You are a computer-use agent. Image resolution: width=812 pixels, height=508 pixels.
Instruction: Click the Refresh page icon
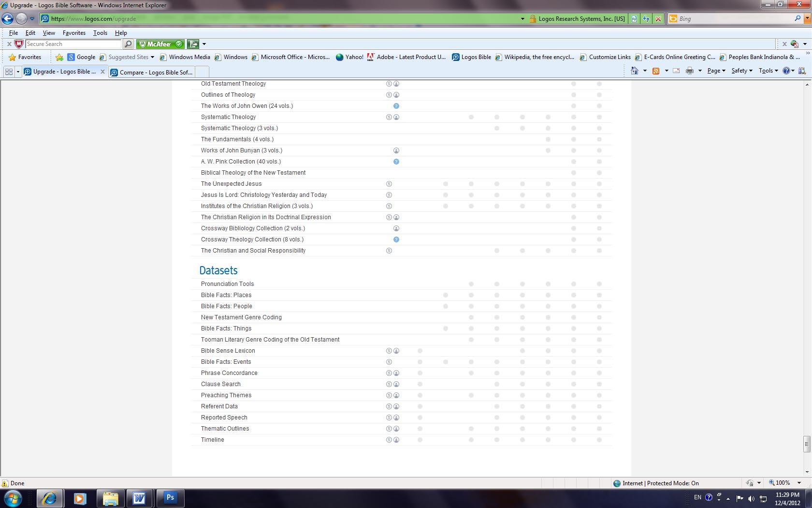click(x=646, y=18)
